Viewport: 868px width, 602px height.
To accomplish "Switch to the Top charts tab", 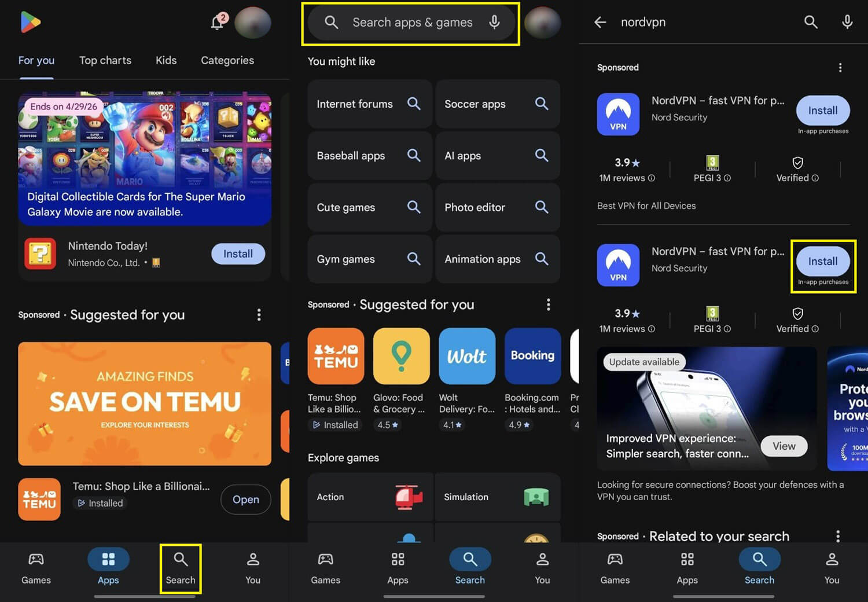I will [x=105, y=60].
